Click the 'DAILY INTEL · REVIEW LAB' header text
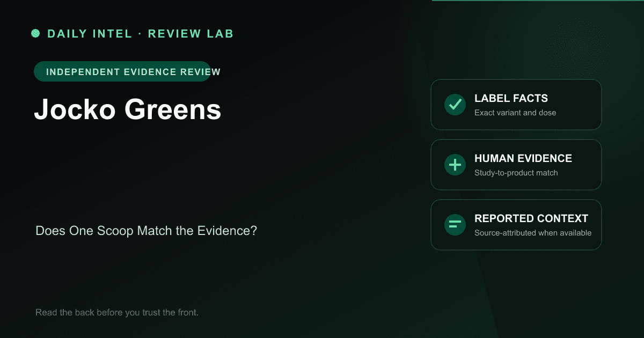The image size is (644, 338). 141,34
